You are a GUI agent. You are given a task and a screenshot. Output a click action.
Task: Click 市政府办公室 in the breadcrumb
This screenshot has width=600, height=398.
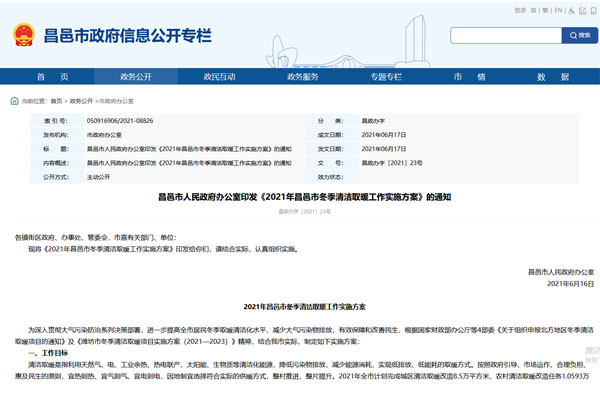(x=116, y=101)
